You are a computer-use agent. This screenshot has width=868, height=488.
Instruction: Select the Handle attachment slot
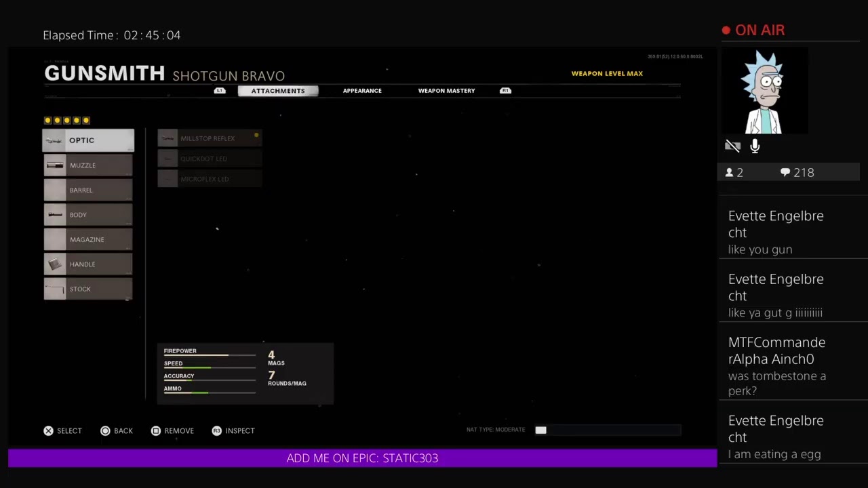(88, 264)
